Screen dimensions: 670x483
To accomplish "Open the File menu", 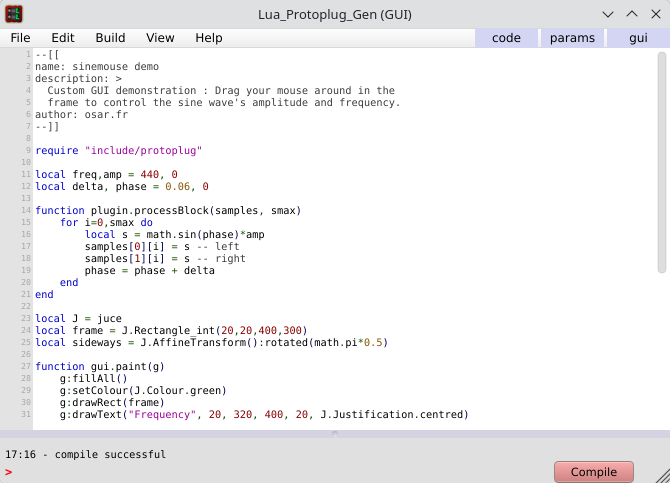I will point(20,38).
